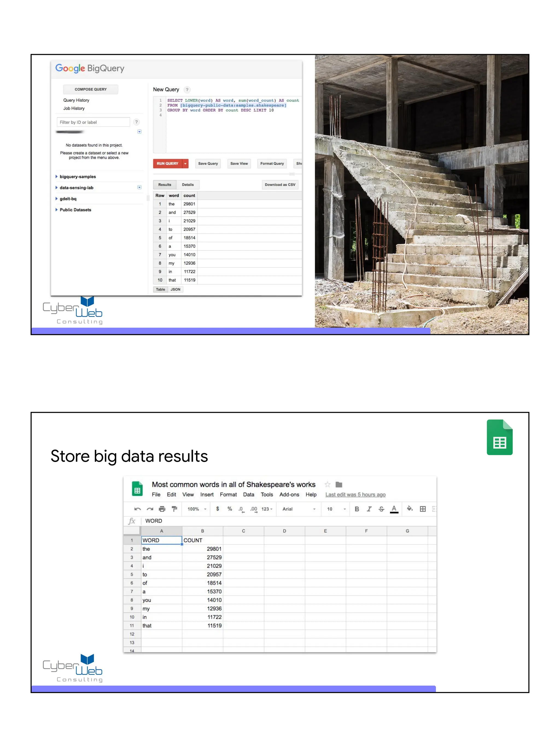The width and height of the screenshot is (560, 747).
Task: Apply currency format with dollar icon
Action: 218,508
